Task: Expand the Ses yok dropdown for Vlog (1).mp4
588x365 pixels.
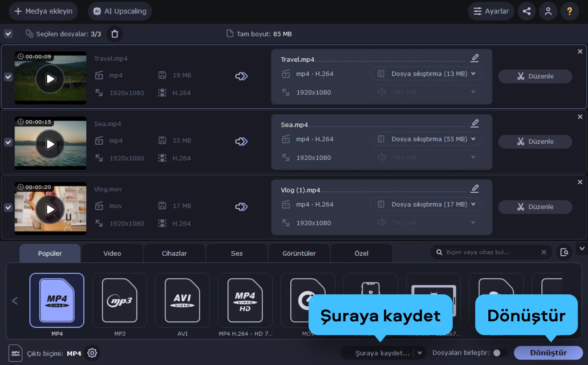Action: point(426,222)
